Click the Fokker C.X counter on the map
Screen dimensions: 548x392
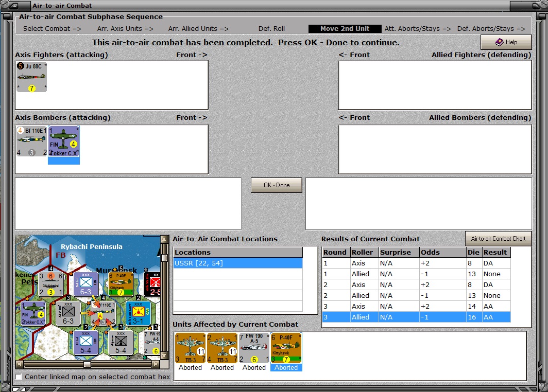(33, 313)
